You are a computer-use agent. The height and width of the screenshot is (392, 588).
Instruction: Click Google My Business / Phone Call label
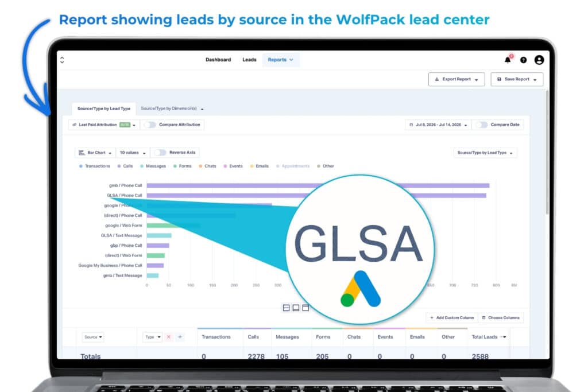[x=110, y=265]
